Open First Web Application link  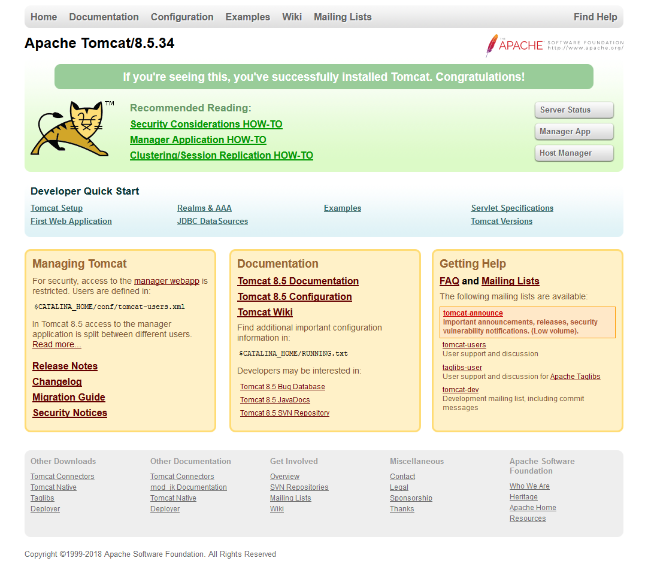(x=71, y=221)
